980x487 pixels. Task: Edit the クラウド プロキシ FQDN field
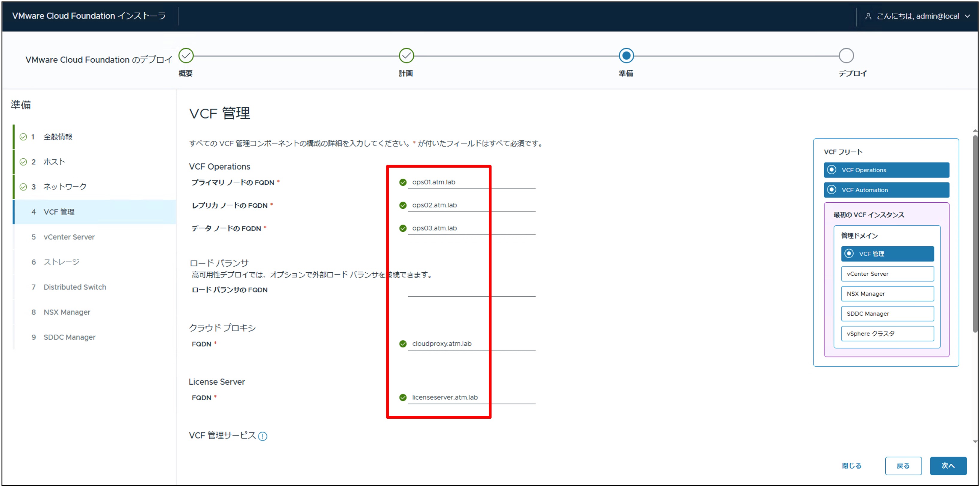(472, 344)
